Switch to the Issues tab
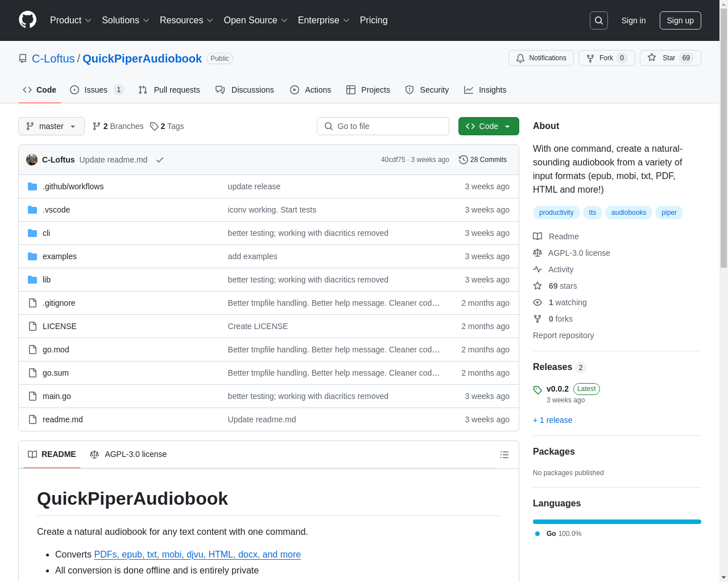728x582 pixels. click(x=97, y=90)
